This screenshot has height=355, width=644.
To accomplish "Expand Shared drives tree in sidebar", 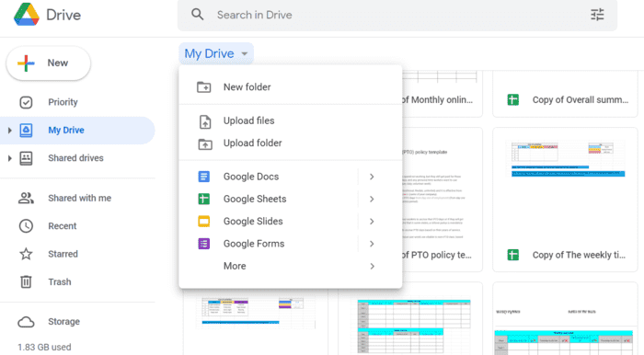I will coord(9,158).
